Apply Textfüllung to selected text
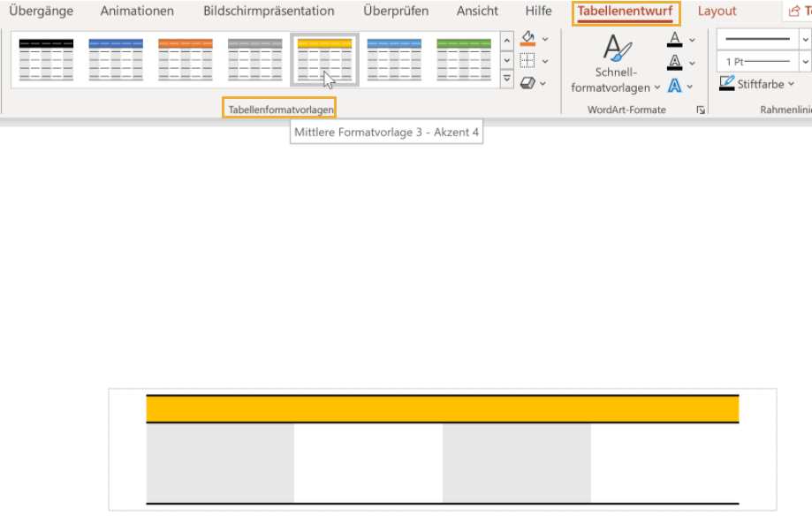812x517 pixels. tap(674, 39)
